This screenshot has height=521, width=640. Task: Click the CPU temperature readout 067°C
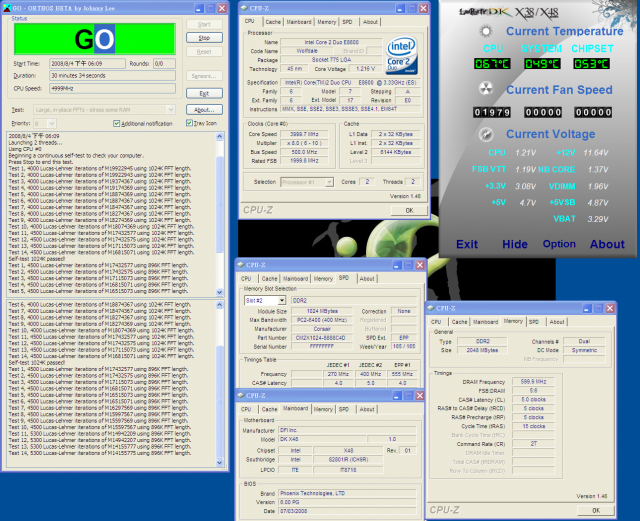[492, 64]
